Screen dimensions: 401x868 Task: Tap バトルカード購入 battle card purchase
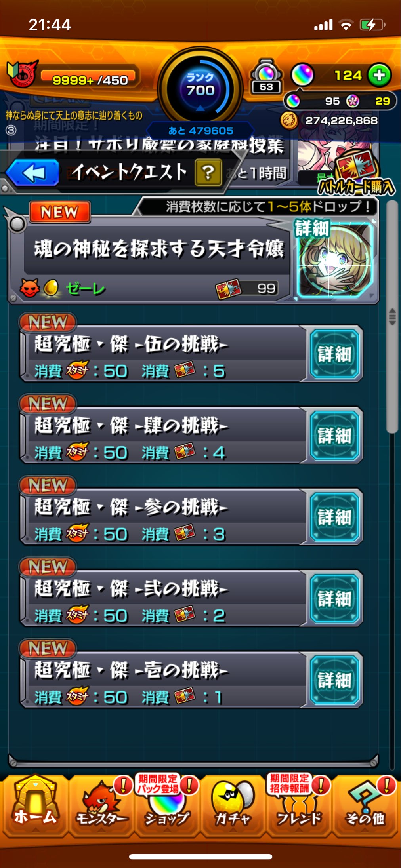[x=356, y=174]
